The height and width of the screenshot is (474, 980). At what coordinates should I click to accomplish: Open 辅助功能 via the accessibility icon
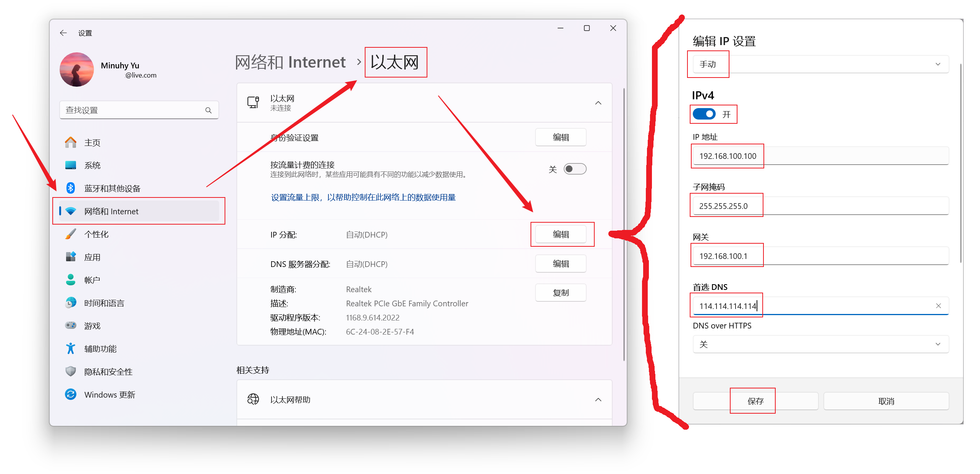[x=71, y=348]
